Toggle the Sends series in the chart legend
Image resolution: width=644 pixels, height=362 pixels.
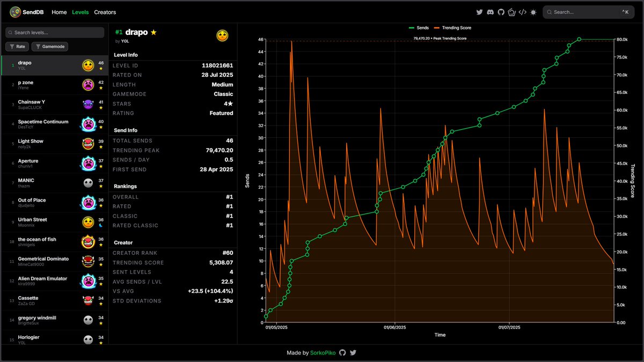coord(419,27)
